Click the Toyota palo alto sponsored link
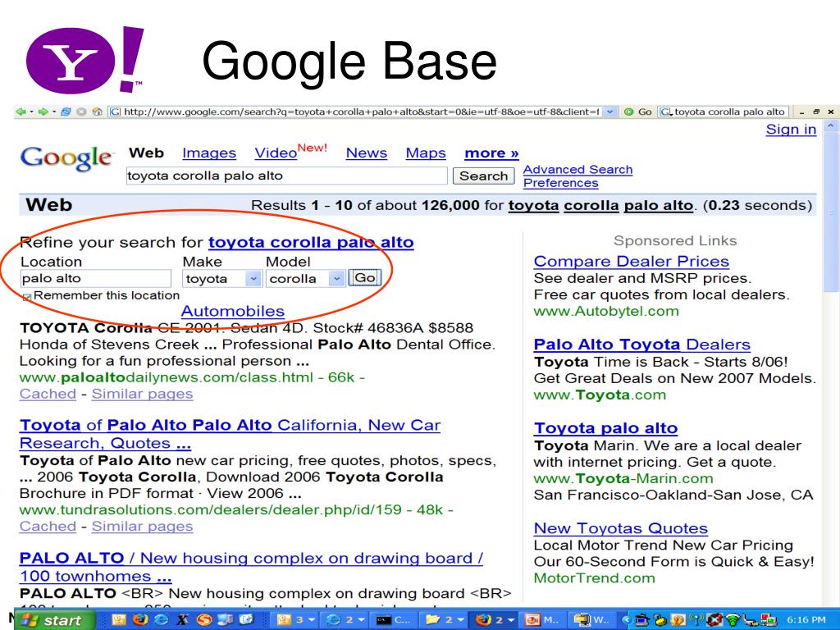 [x=605, y=428]
